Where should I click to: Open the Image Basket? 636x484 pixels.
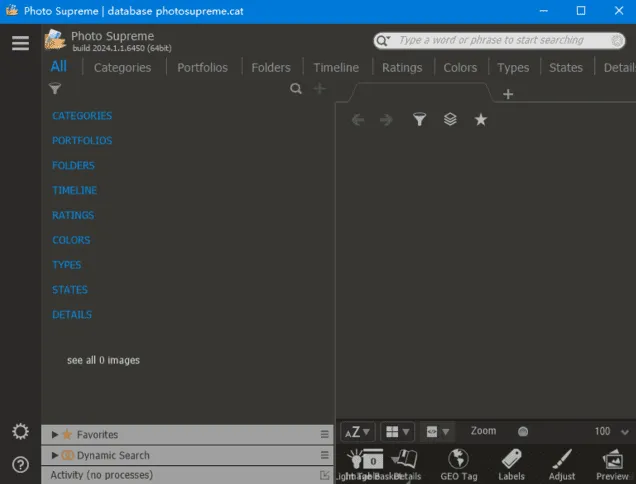click(x=370, y=460)
